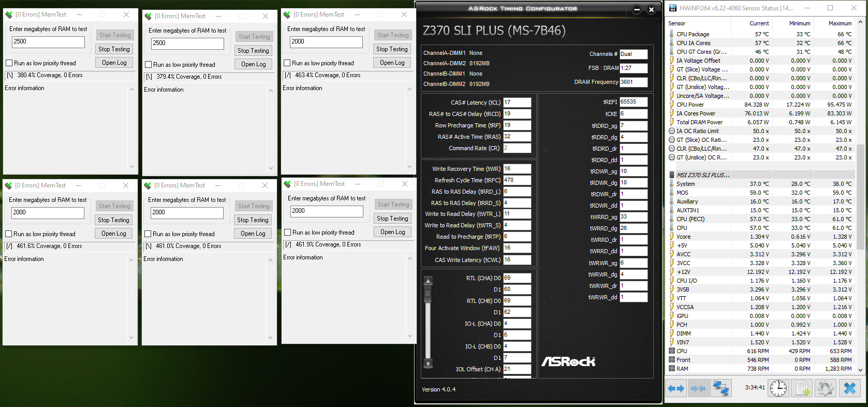
Task: Click the thermometer icon beside CPU Package
Action: (x=672, y=34)
